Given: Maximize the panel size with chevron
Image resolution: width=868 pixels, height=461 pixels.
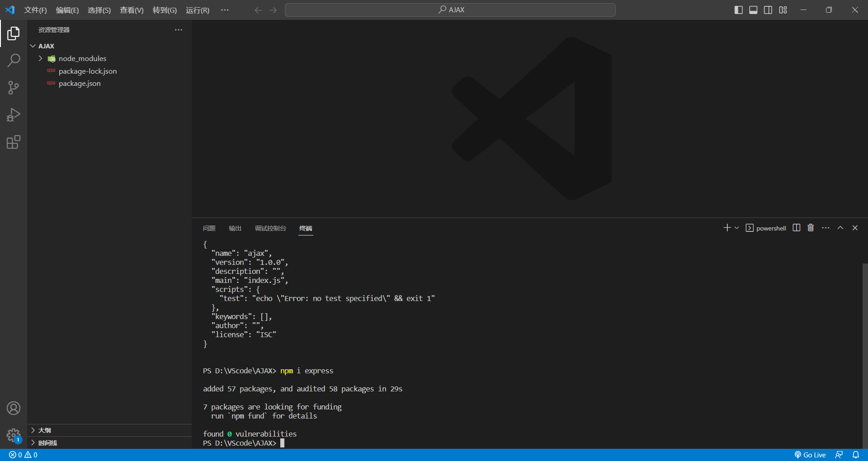Looking at the screenshot, I should (x=840, y=228).
